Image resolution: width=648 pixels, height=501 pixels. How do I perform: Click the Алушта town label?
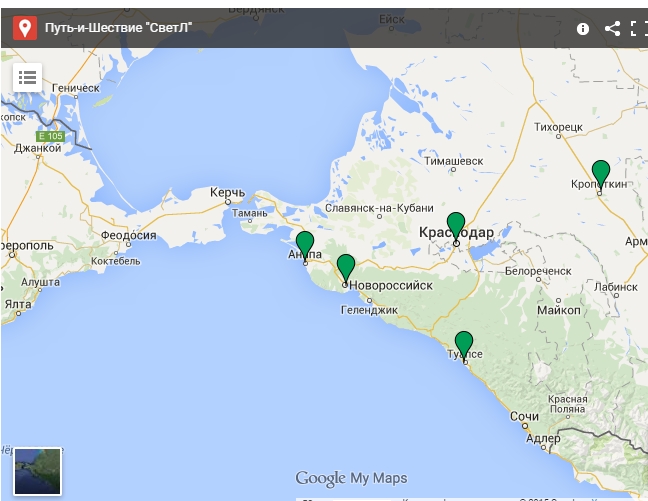40,282
